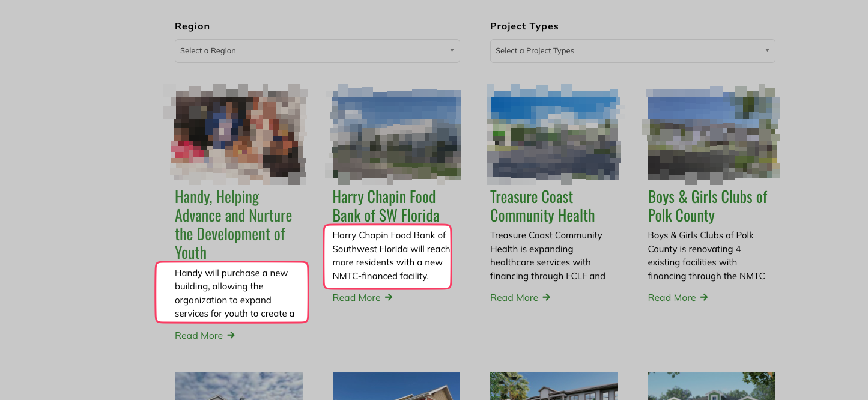Click text 'Handy will purchase a new building'

[x=231, y=280]
